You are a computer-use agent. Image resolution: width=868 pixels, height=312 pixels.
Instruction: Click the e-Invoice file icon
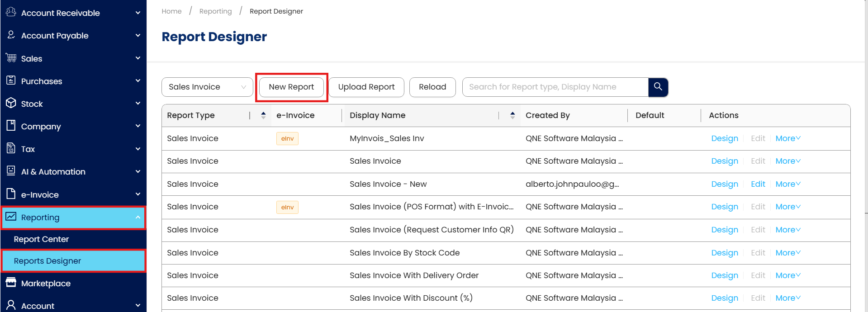[x=11, y=194]
